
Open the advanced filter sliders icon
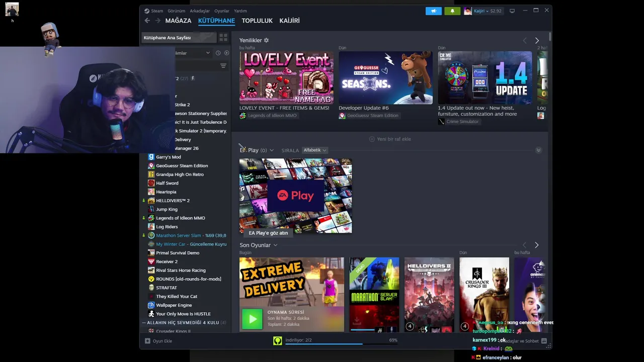coord(223,66)
